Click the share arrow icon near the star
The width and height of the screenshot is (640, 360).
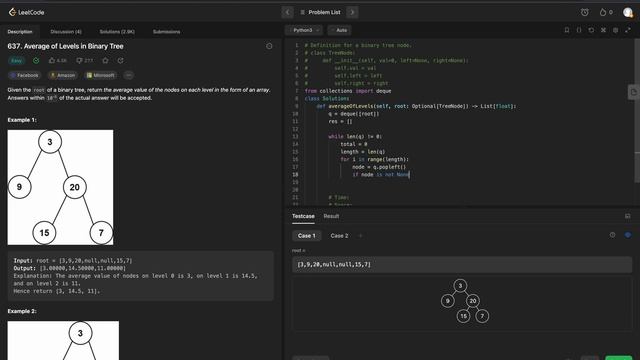pos(120,60)
